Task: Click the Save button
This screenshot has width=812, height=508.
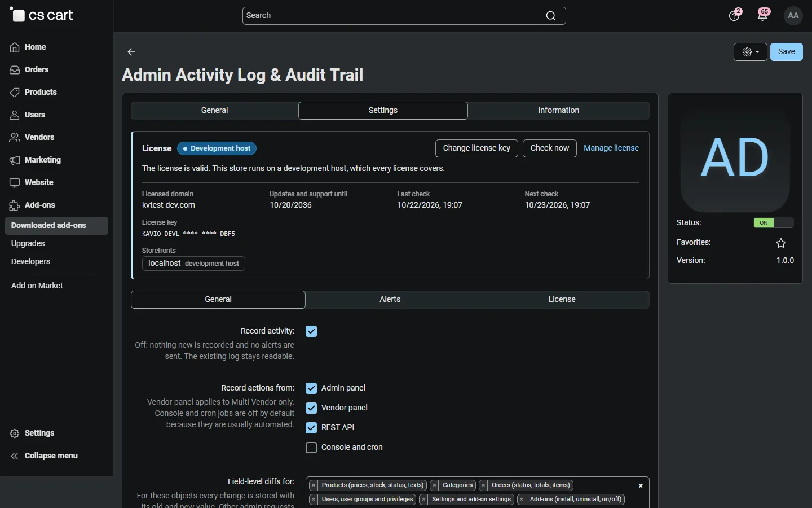Action: pyautogui.click(x=787, y=52)
